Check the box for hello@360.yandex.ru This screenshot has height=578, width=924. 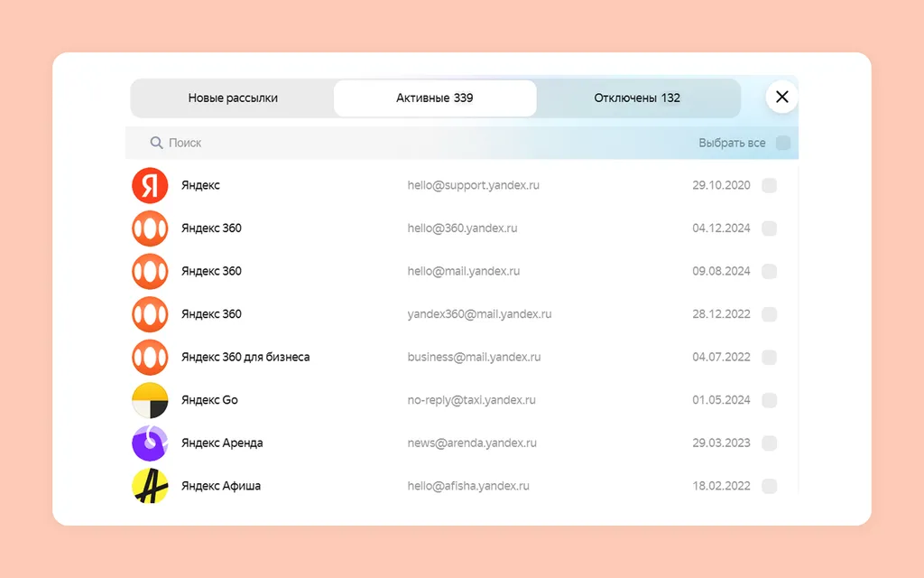point(769,228)
